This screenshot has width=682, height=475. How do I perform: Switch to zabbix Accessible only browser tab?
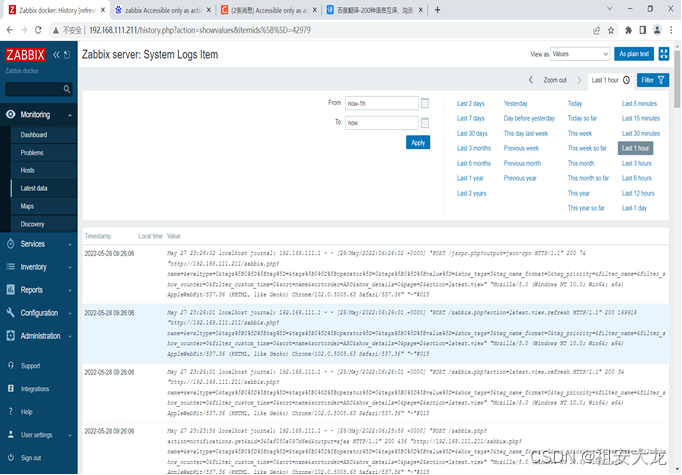pos(163,10)
